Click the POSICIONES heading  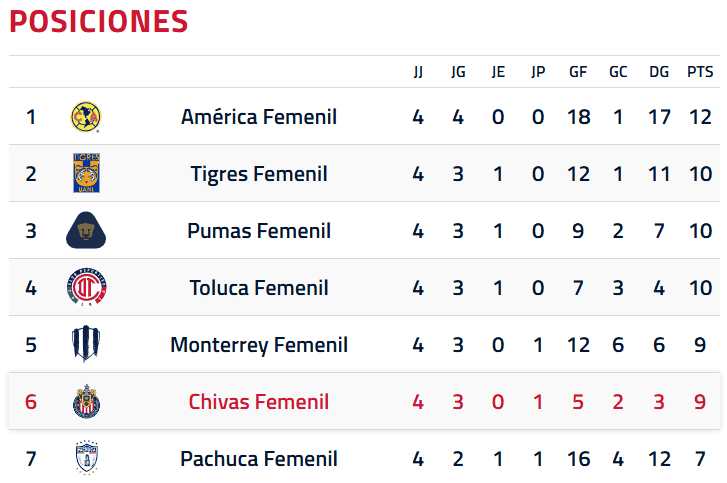click(98, 21)
